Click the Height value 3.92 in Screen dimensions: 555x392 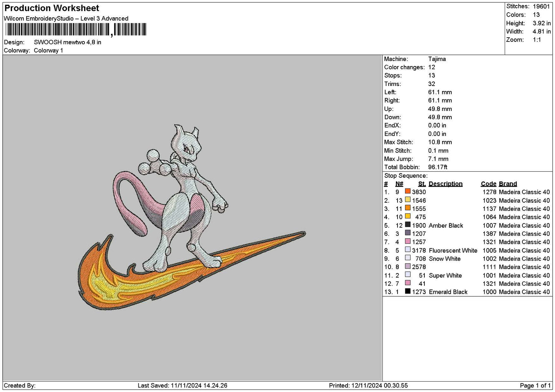click(542, 23)
